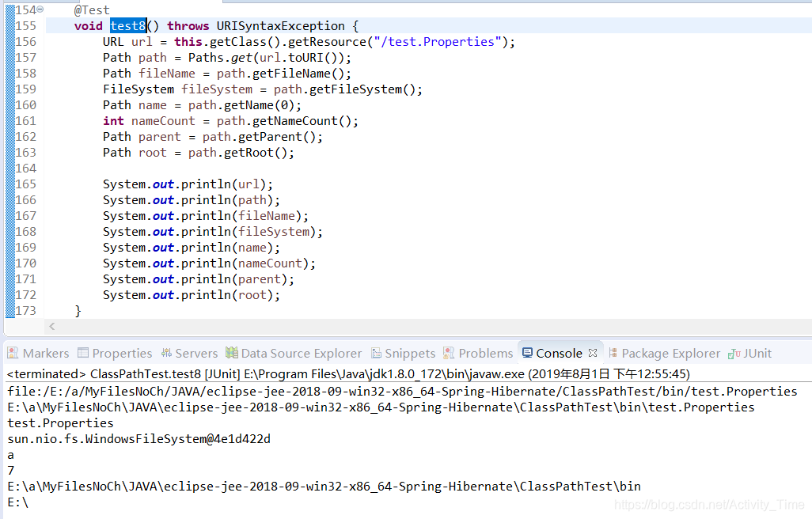Click println(fileSystem) statement on line 168
812x519 pixels.
click(x=212, y=232)
